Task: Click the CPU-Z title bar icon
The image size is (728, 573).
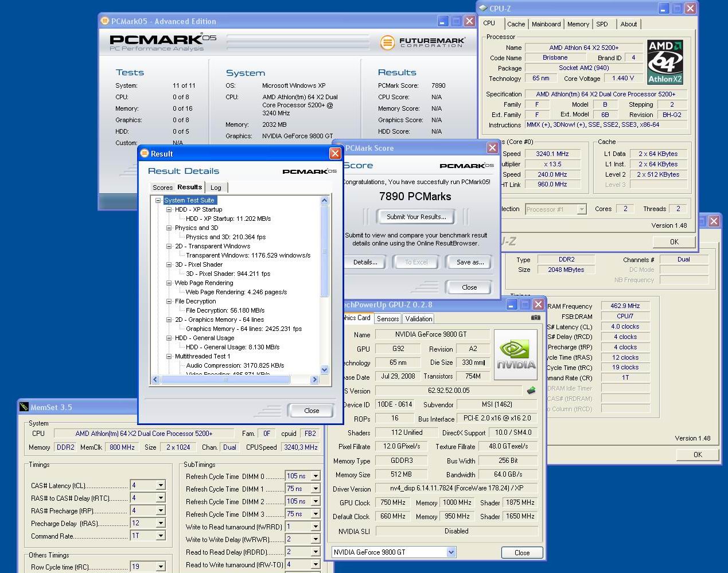Action: pos(483,8)
